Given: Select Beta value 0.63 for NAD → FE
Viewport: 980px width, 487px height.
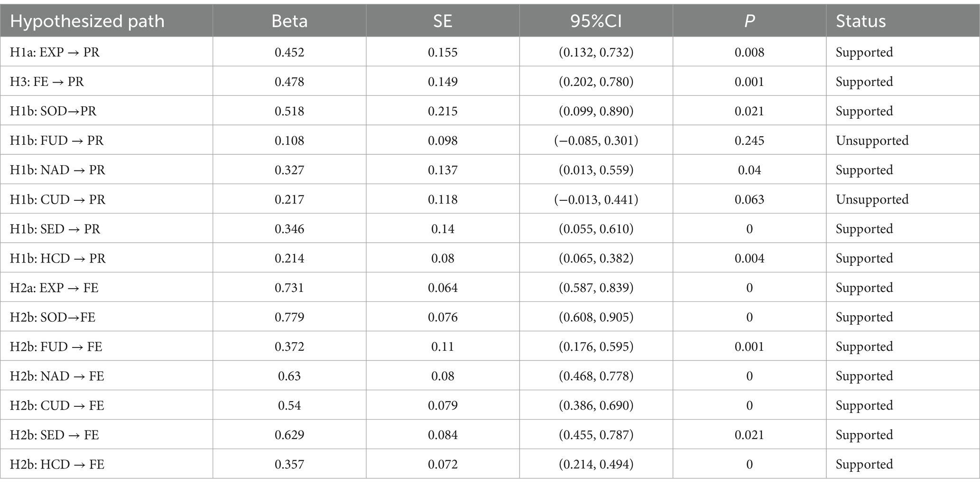Looking at the screenshot, I should click(289, 376).
